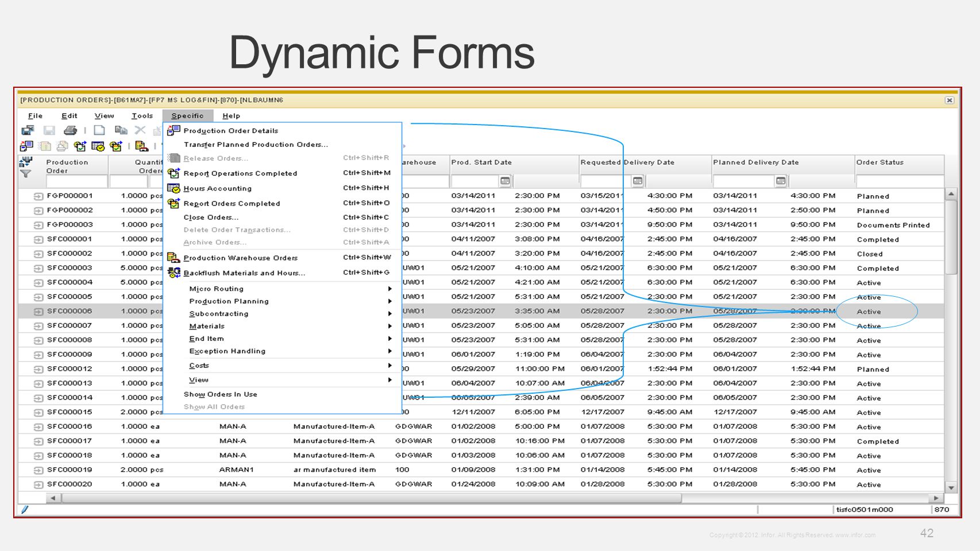Click the greyed Release Orders toolbar icon

click(45, 146)
